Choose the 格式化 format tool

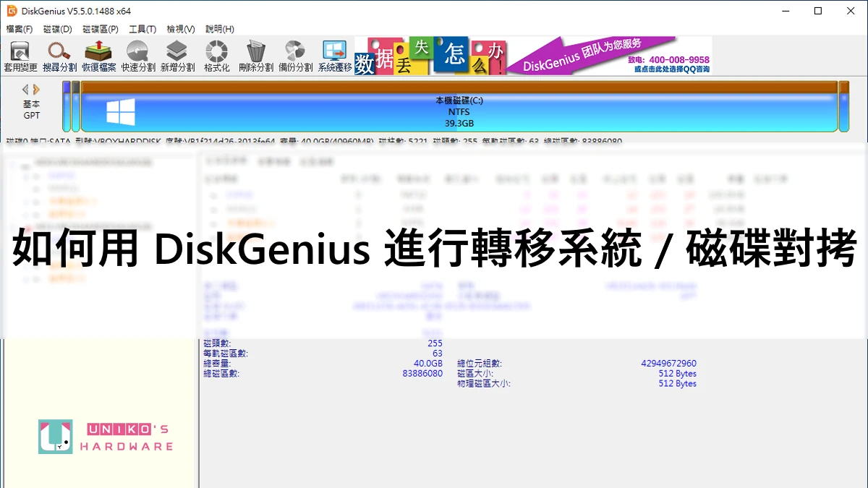click(x=216, y=56)
